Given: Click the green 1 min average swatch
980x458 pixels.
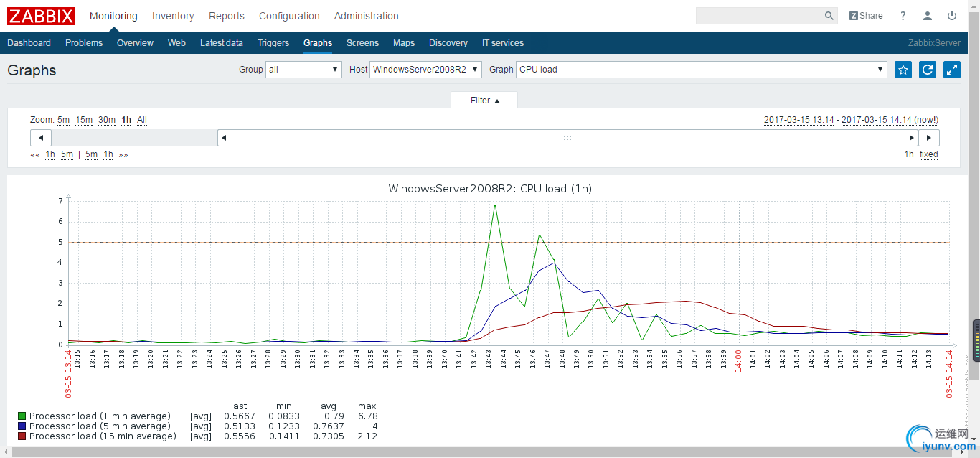Looking at the screenshot, I should [x=22, y=416].
